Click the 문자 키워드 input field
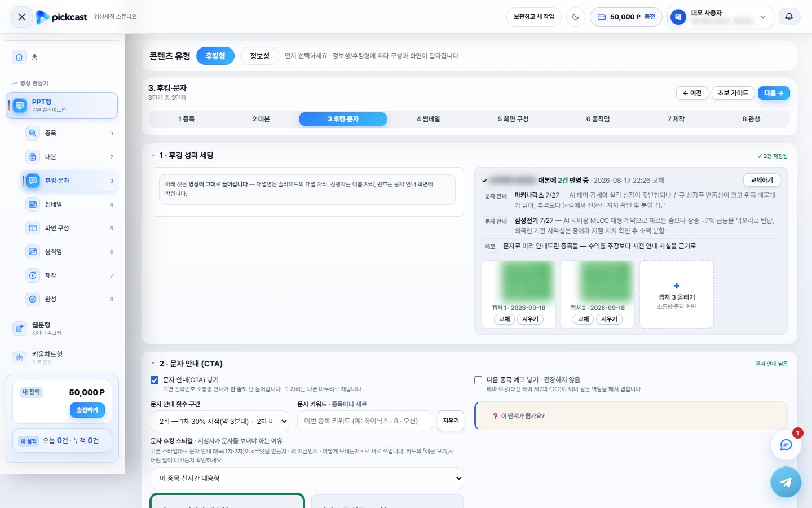 (365, 421)
